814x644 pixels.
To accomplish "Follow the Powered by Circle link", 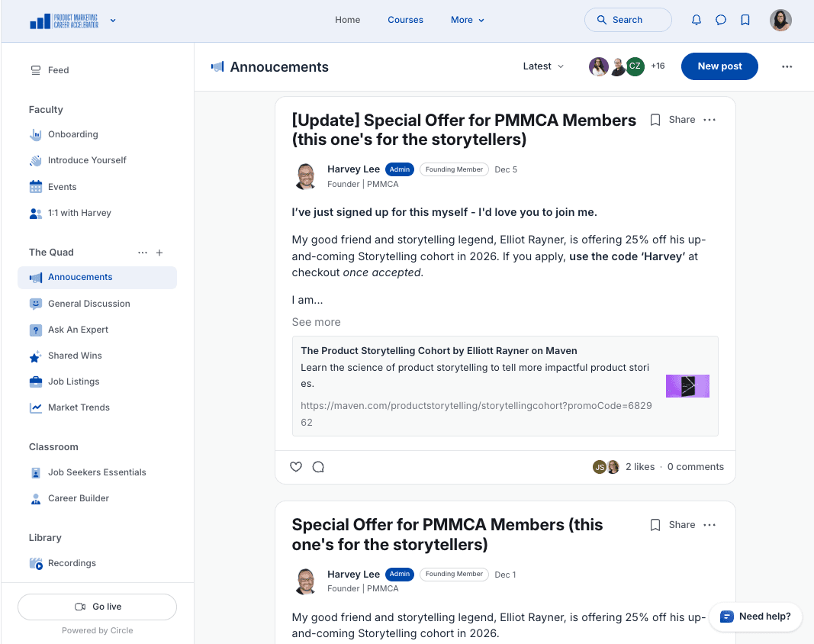I will 97,630.
